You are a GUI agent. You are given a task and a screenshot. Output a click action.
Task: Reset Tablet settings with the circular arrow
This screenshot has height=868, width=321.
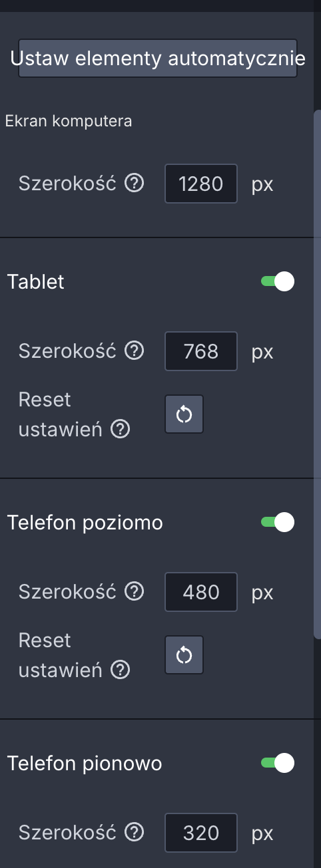184,414
